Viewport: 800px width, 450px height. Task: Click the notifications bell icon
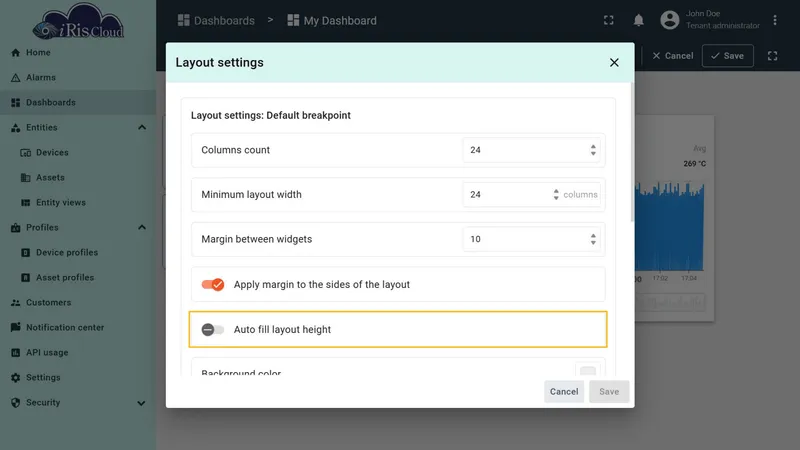pyautogui.click(x=638, y=20)
